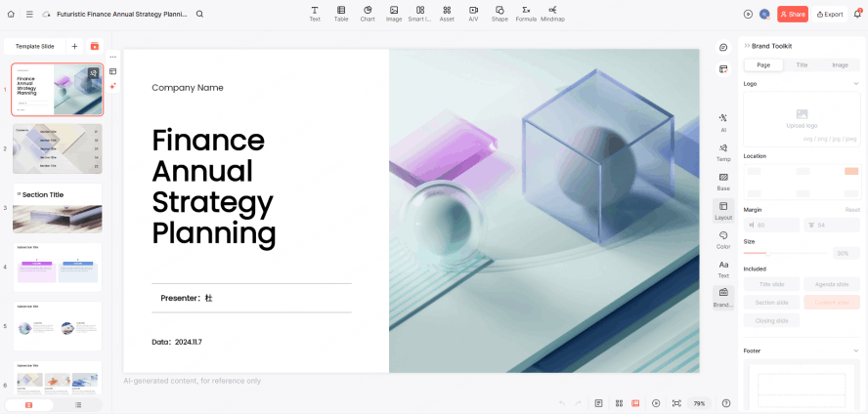Viewport: 868px width, 414px height.
Task: Click the horizontal margin field 80
Action: 771,225
